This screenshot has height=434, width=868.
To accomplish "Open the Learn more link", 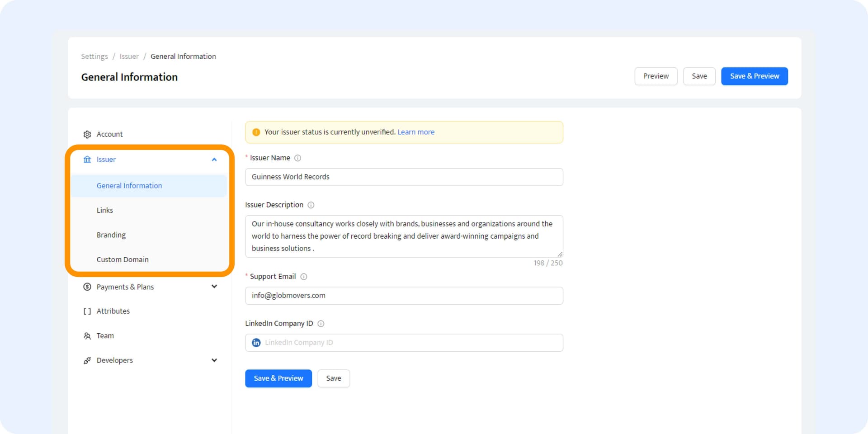I will [415, 132].
